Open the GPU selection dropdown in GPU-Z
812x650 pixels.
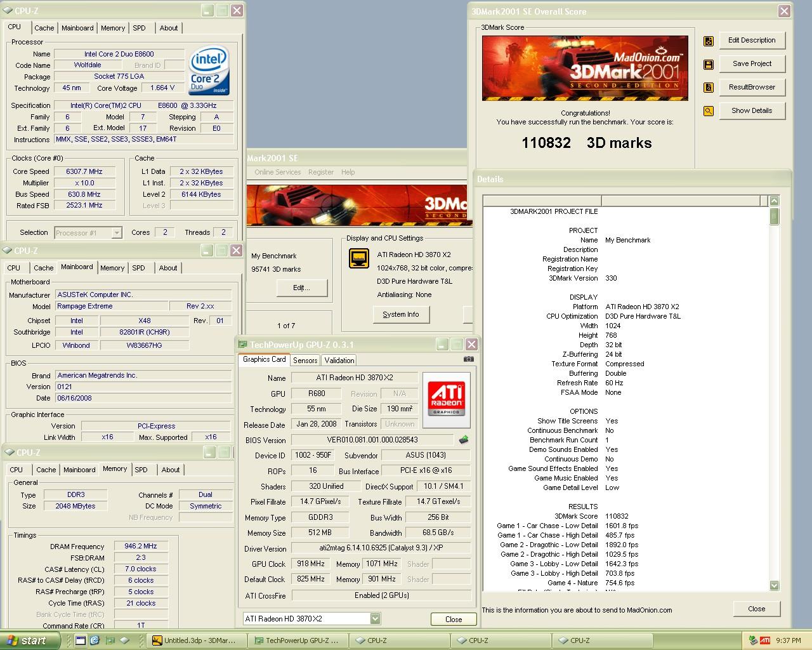coord(375,619)
